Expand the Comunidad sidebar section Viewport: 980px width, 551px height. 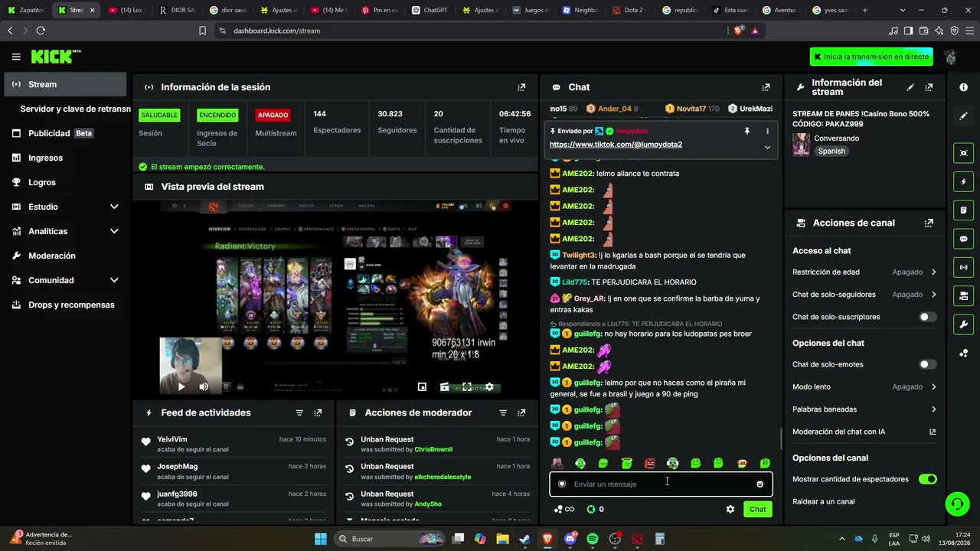click(114, 280)
